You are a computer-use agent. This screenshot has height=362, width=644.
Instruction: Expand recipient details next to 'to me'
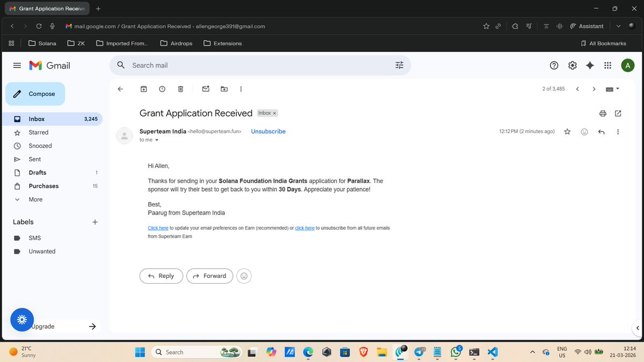tap(157, 140)
